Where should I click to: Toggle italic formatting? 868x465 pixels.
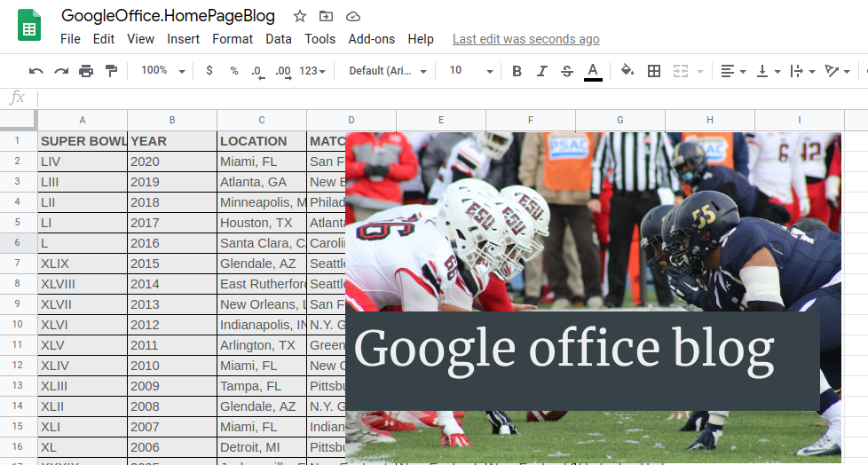(541, 71)
